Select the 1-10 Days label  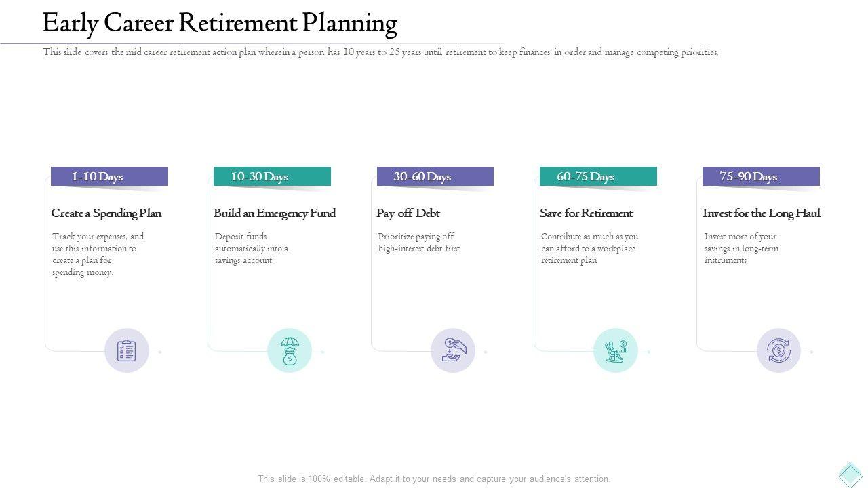[x=98, y=177]
